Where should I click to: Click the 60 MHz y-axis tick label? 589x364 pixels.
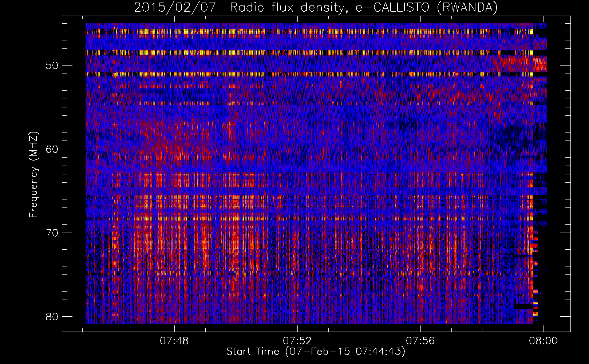pos(52,149)
